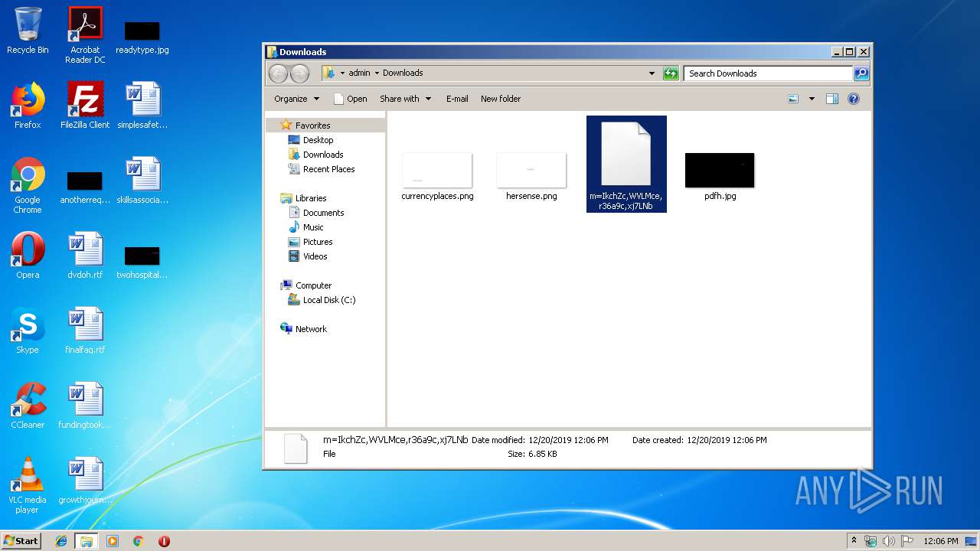This screenshot has width=980, height=551.
Task: Click the Change your view icon
Action: click(793, 99)
